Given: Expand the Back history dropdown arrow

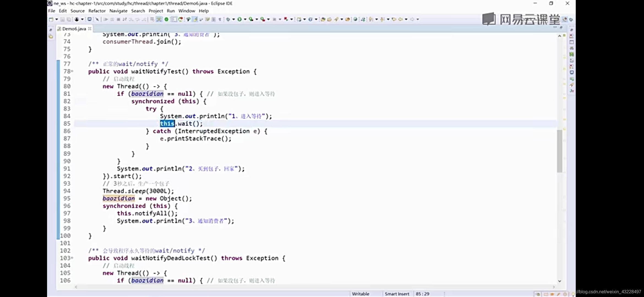Looking at the screenshot, I should coord(406,19).
